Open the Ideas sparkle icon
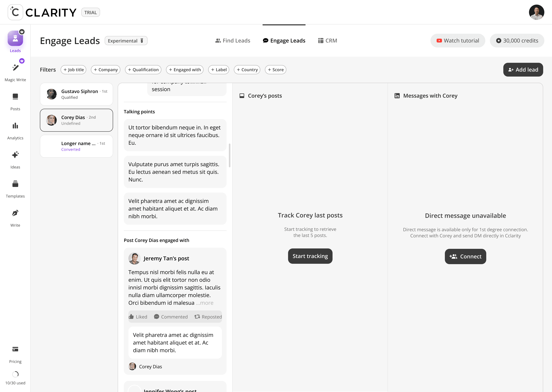This screenshot has width=552, height=392. (x=15, y=155)
